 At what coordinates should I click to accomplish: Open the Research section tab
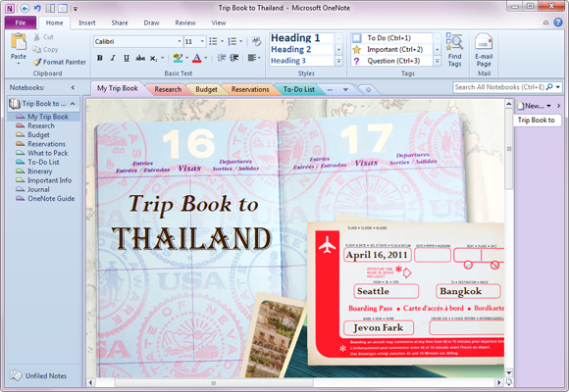point(168,89)
